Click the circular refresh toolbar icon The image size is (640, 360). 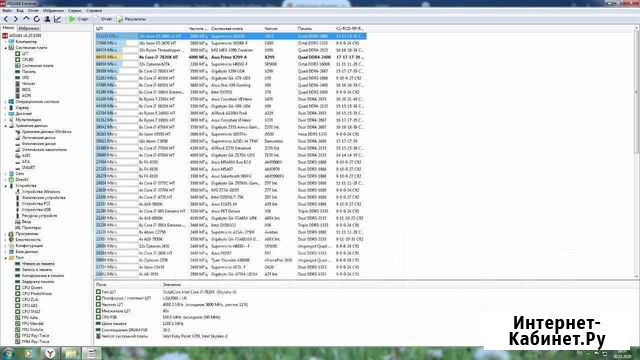pos(37,19)
